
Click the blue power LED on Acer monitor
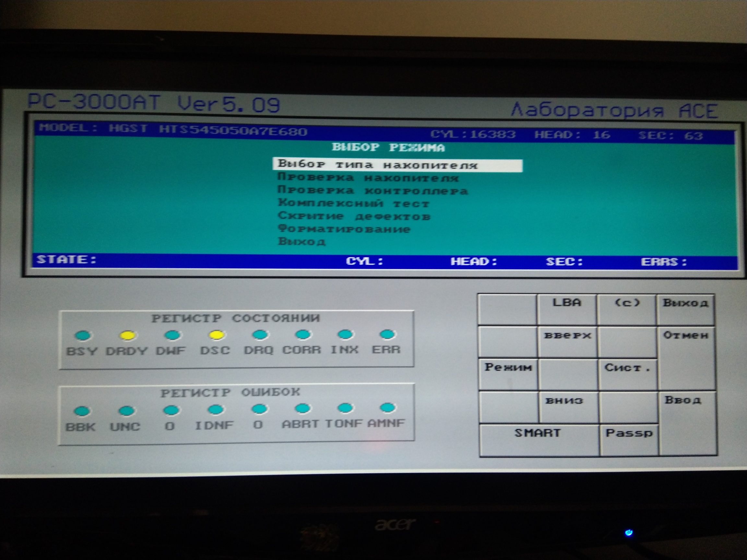[x=628, y=533]
